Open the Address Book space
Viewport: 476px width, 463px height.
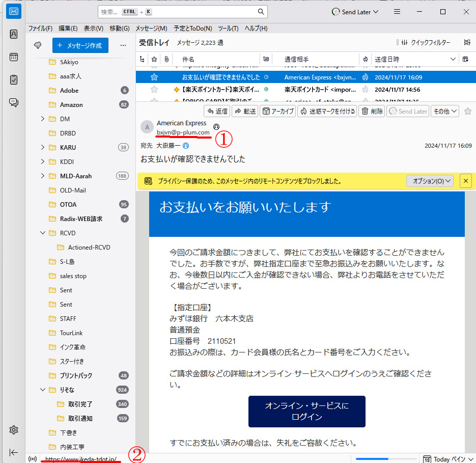[x=14, y=34]
